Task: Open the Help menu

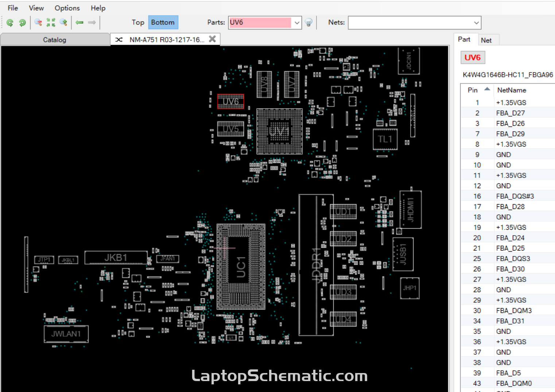Action: pyautogui.click(x=98, y=8)
